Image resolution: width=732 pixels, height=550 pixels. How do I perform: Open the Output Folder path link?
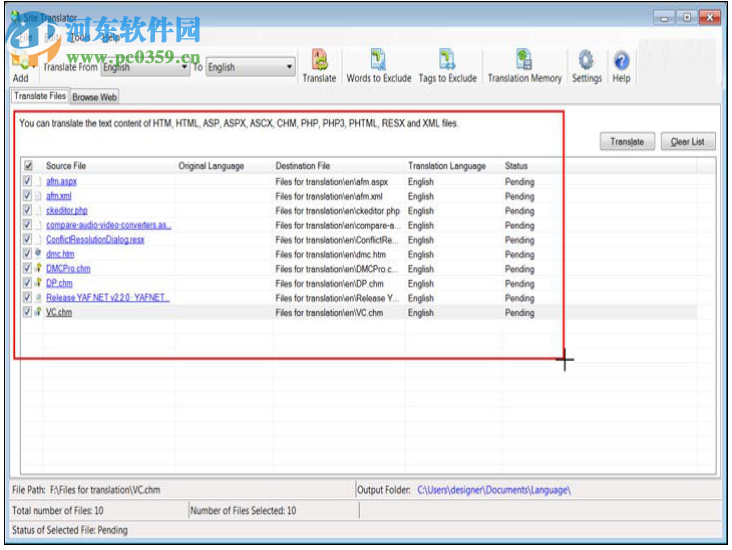[494, 490]
